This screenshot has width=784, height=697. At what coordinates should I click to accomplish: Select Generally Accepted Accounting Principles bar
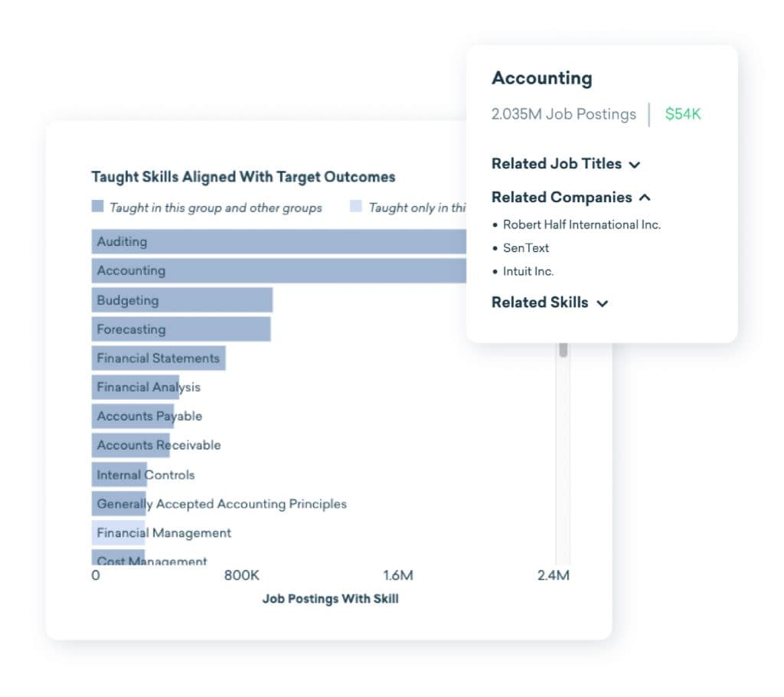119,504
